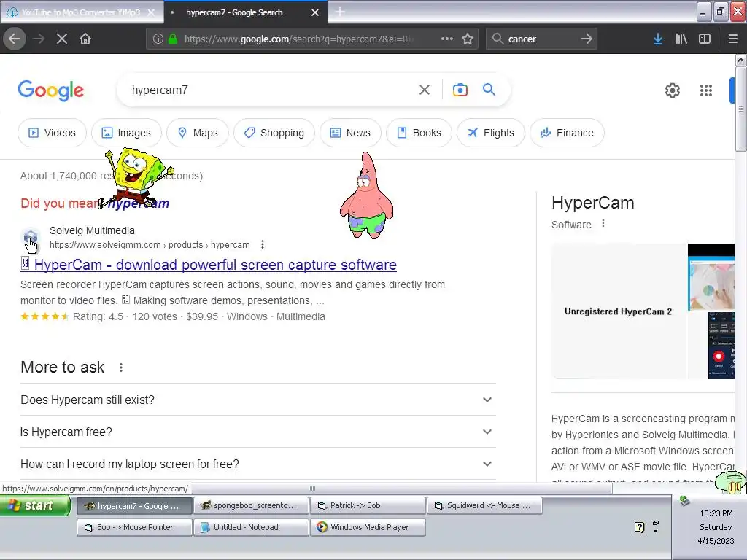Click the taskbar clock showing 10:23 PM
Image resolution: width=747 pixels, height=560 pixels.
click(x=716, y=513)
